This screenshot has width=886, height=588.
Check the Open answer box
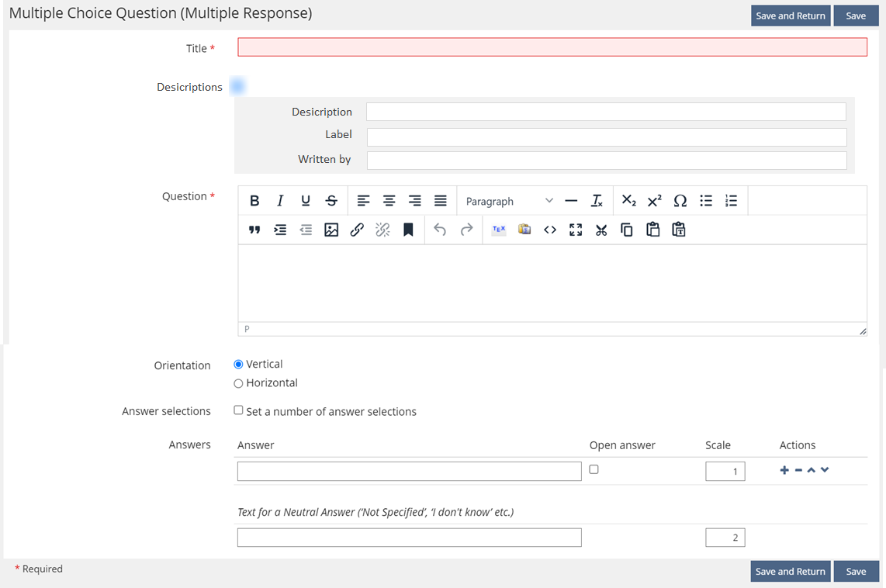point(594,469)
